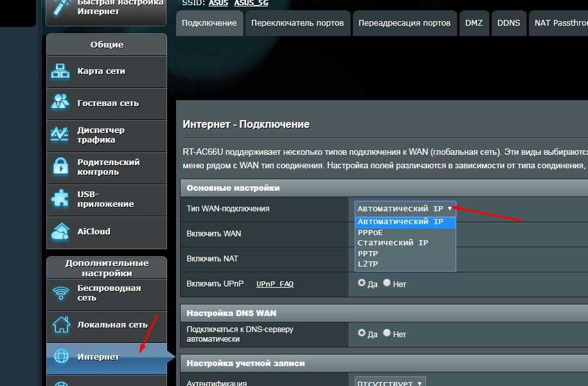Open Диспетчер трафика menu entry

click(107, 136)
